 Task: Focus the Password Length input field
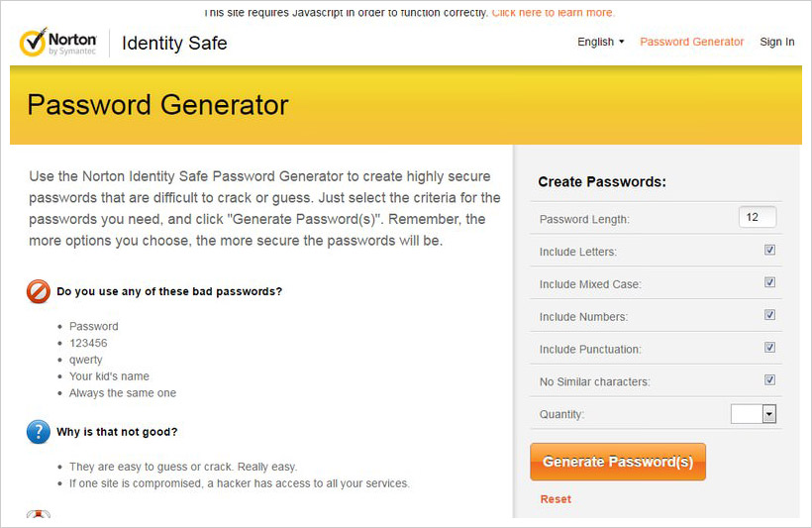(x=758, y=217)
